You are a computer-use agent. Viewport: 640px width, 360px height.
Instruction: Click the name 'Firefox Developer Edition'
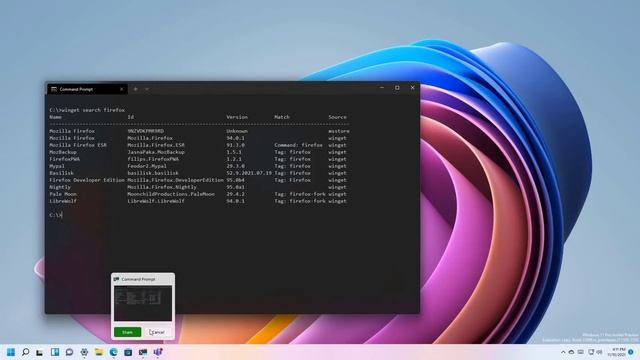87,180
